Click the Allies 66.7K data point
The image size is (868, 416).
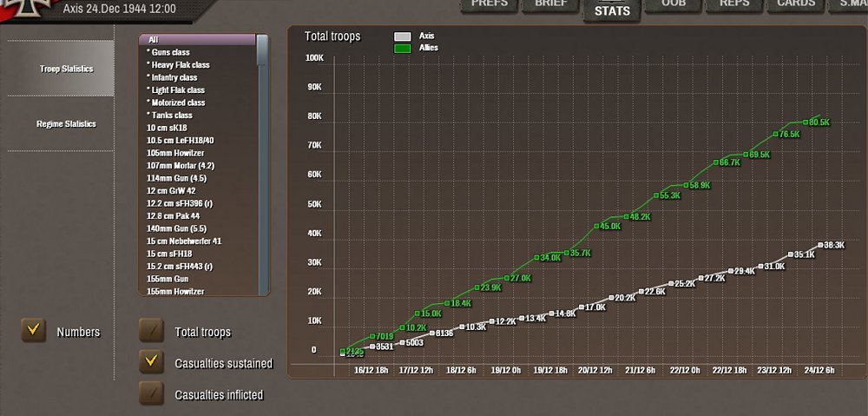pos(716,162)
